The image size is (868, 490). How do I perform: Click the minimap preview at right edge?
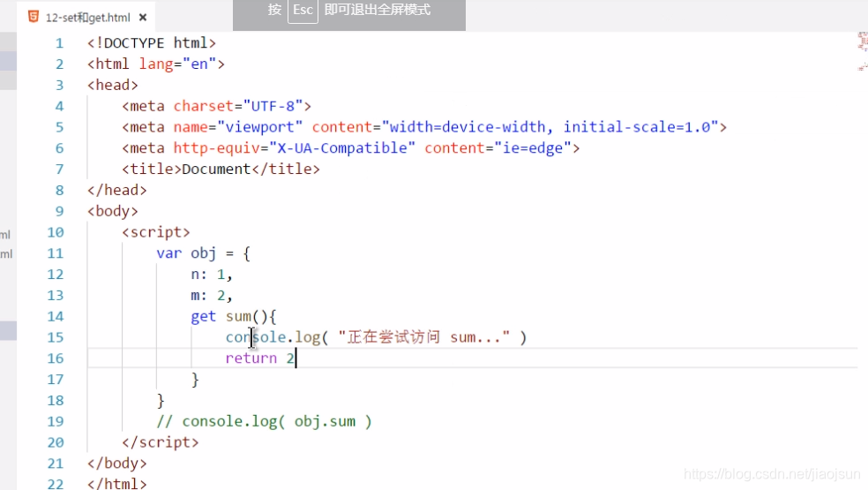coord(863,51)
